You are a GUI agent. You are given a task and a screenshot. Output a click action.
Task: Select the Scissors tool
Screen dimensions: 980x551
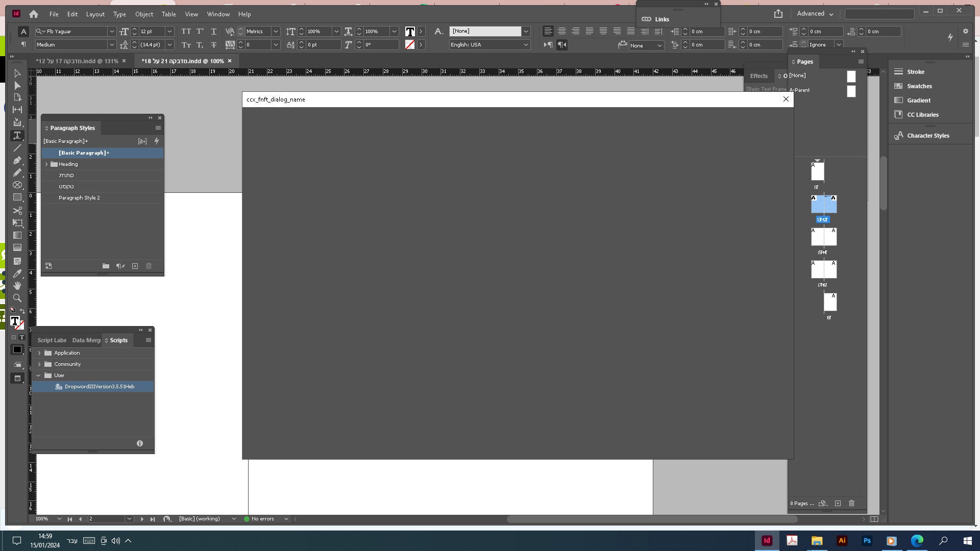[17, 210]
